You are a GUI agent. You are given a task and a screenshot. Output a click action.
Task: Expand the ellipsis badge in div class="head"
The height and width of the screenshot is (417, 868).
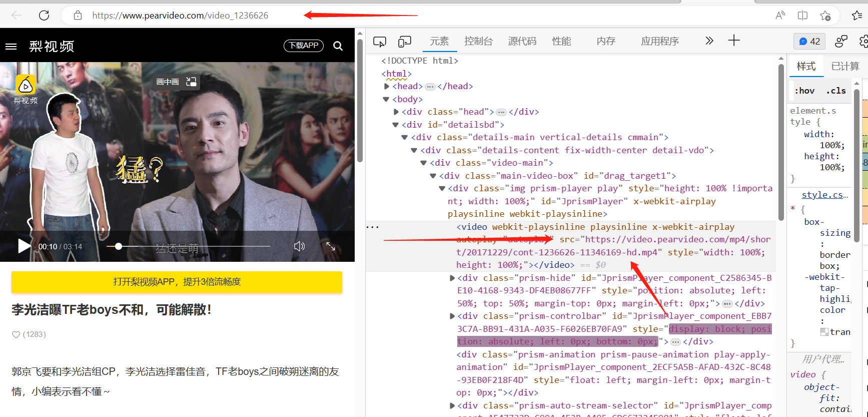click(x=501, y=112)
